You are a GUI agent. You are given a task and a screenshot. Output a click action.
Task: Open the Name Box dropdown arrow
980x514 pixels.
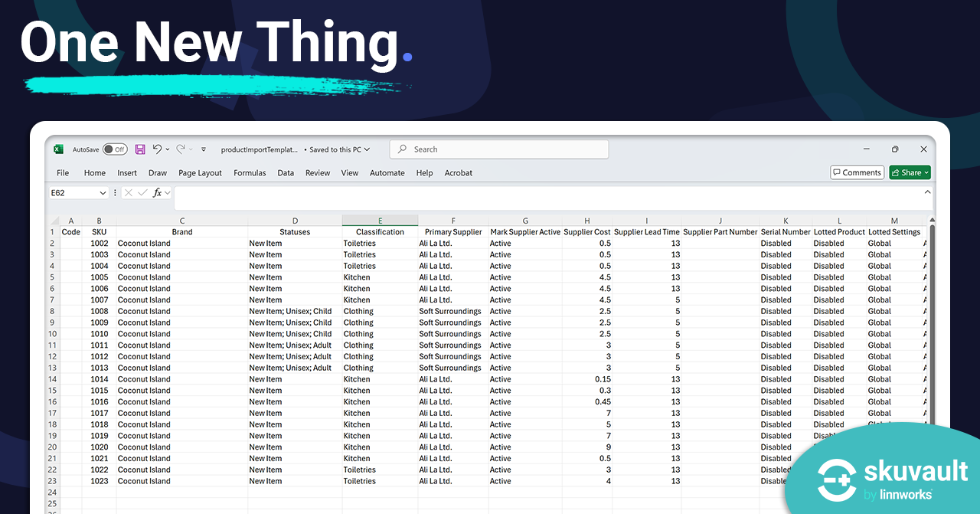pyautogui.click(x=103, y=192)
